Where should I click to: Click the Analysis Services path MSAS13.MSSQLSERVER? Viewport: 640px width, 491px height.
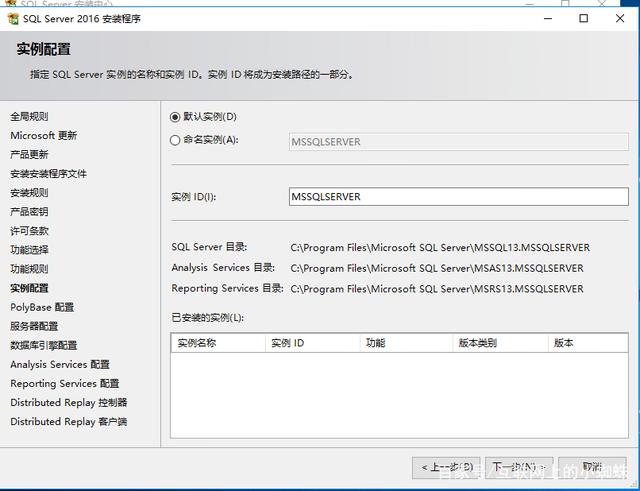click(437, 268)
